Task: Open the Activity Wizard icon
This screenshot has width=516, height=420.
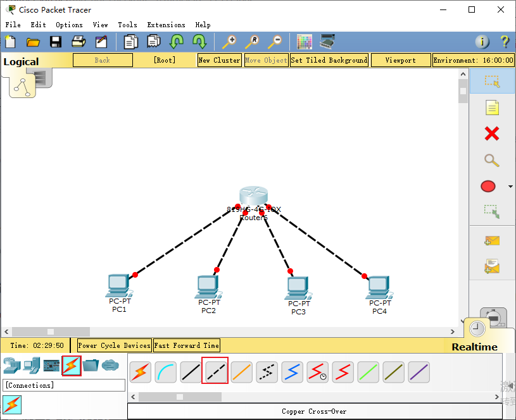Action: point(101,42)
